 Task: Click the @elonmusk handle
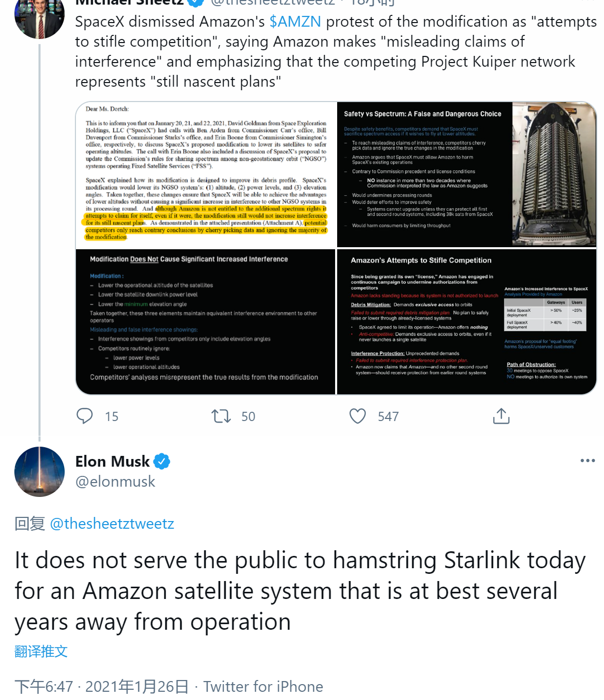coord(115,482)
